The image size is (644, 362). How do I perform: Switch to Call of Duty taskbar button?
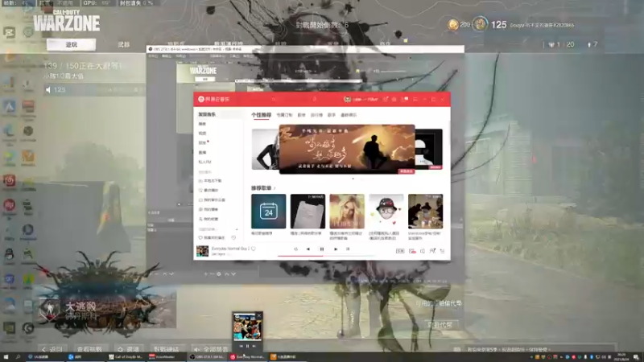126,357
